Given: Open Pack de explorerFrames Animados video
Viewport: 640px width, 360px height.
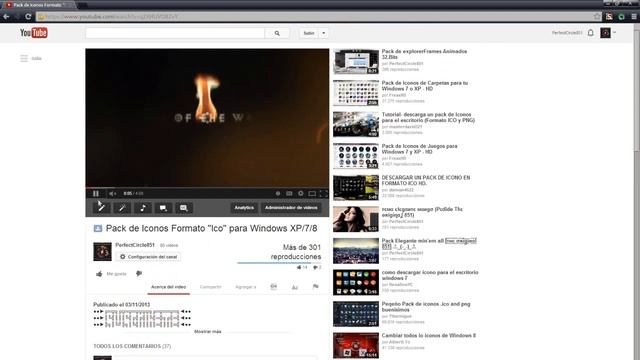Looking at the screenshot, I should (424, 54).
